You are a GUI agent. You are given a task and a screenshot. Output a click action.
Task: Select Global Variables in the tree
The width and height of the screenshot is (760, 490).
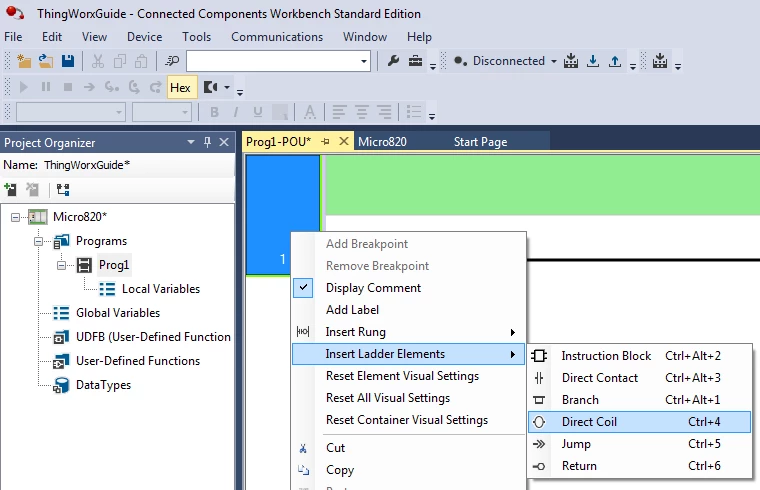tap(118, 313)
